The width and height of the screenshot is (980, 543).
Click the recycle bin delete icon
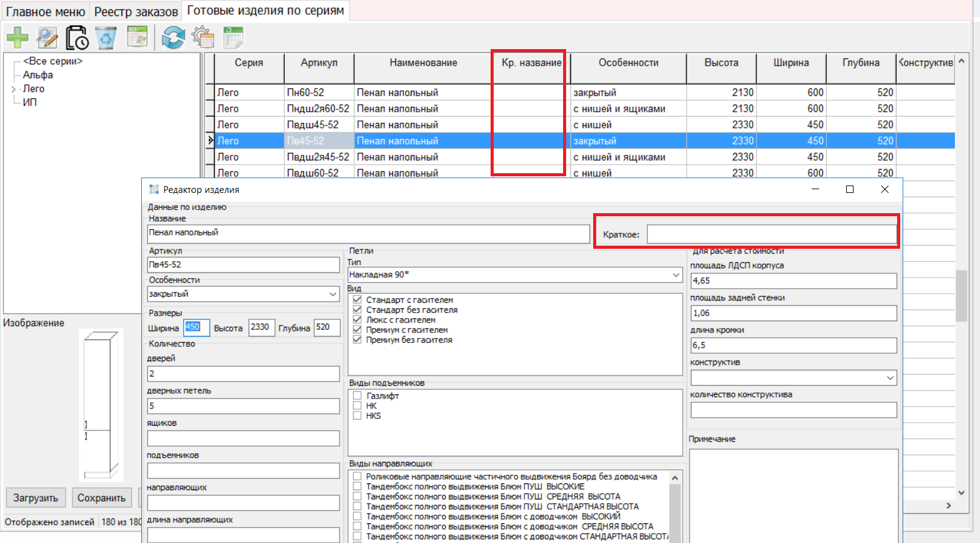tap(106, 38)
